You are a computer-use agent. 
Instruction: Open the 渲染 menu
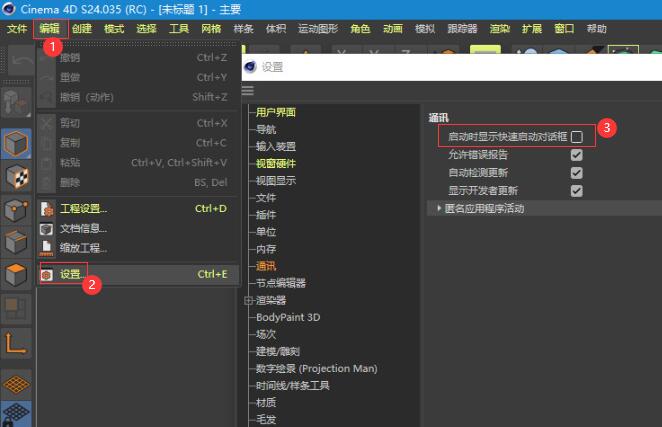tap(499, 29)
